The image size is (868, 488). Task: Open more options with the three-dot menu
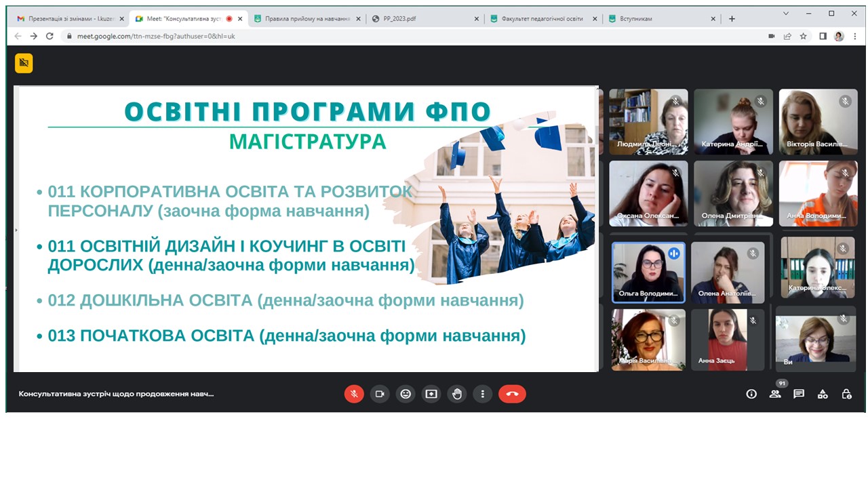[483, 394]
